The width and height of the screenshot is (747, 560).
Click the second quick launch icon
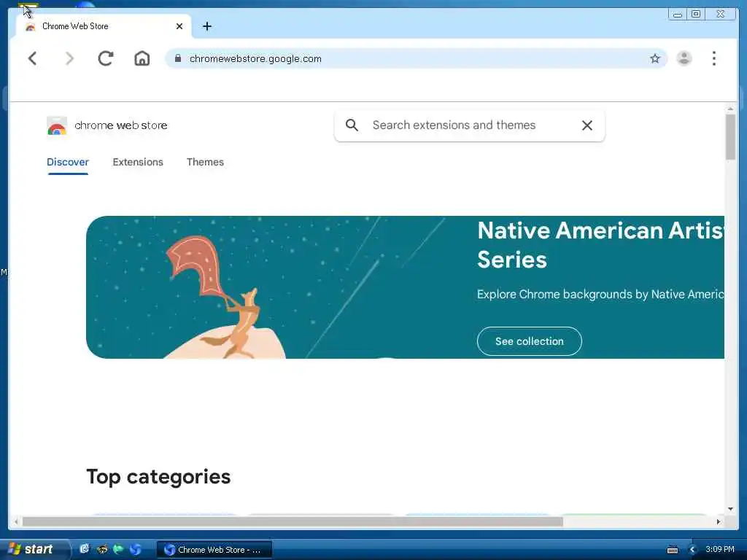coord(101,549)
